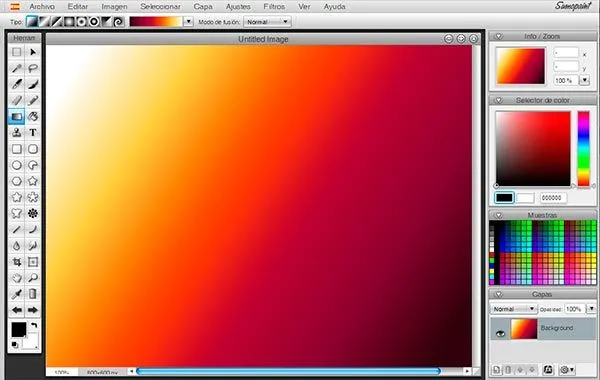Select the Text tool
This screenshot has width=600, height=380.
[x=33, y=132]
